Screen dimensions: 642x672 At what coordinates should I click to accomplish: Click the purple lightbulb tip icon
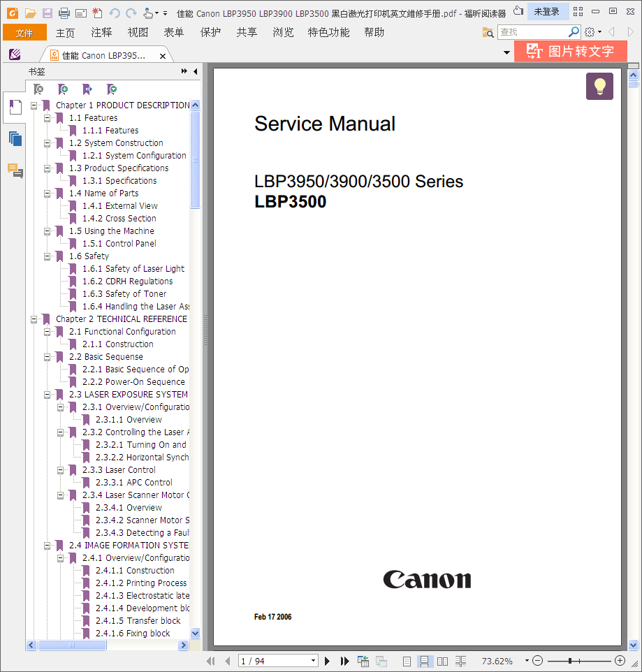[x=599, y=86]
